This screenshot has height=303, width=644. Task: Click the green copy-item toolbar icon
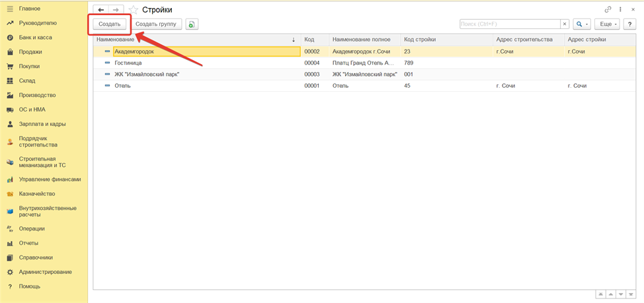192,24
